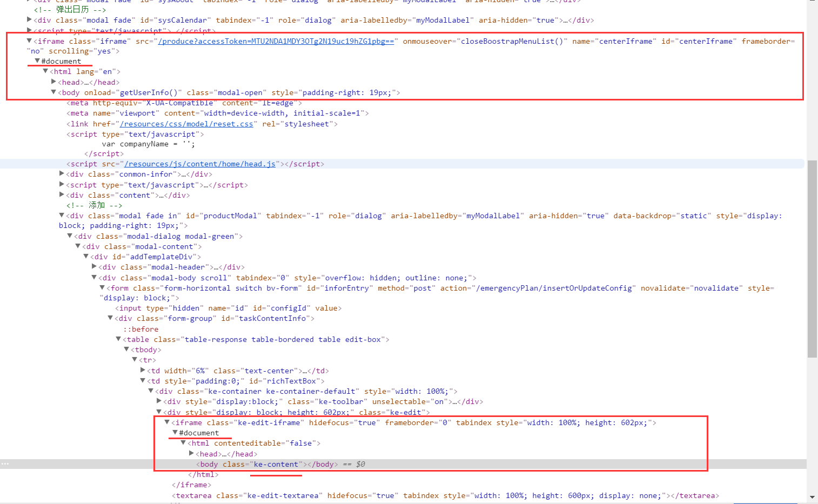Collapse the html contenteditable="false" node
This screenshot has height=504, width=818.
tap(183, 442)
